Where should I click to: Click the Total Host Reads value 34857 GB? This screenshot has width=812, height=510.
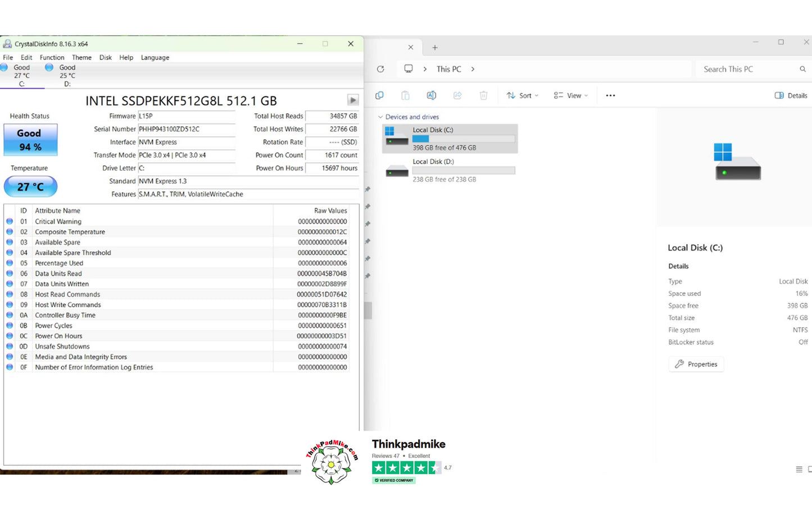click(x=332, y=116)
